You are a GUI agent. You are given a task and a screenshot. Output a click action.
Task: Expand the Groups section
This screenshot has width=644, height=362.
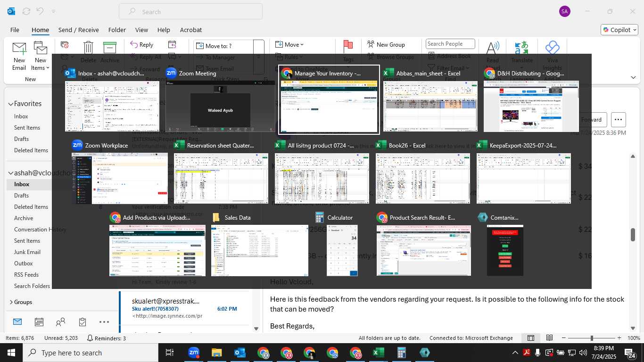click(x=10, y=302)
